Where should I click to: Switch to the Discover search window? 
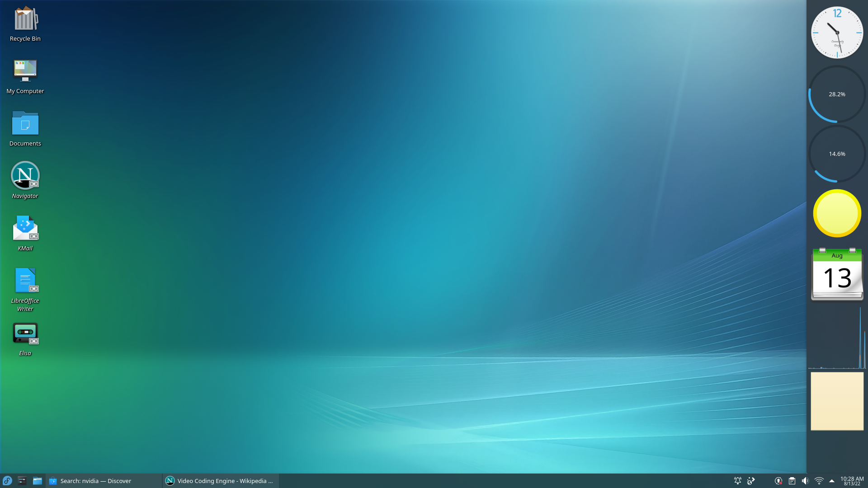(104, 481)
